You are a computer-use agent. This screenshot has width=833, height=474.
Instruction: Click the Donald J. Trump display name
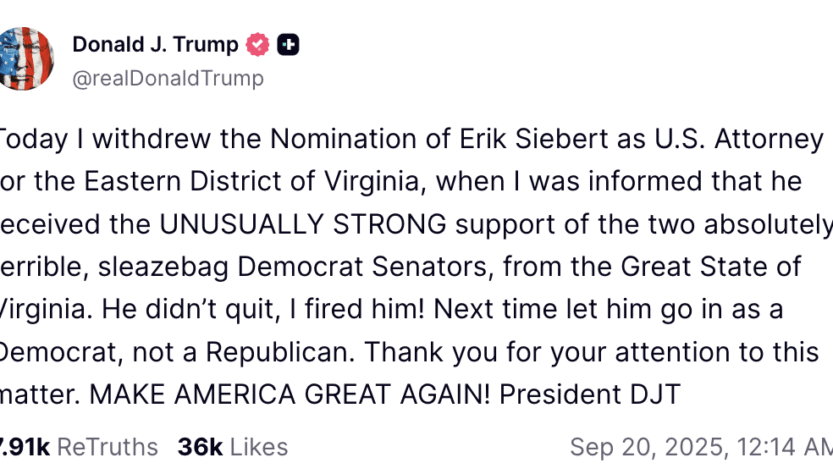pos(155,44)
